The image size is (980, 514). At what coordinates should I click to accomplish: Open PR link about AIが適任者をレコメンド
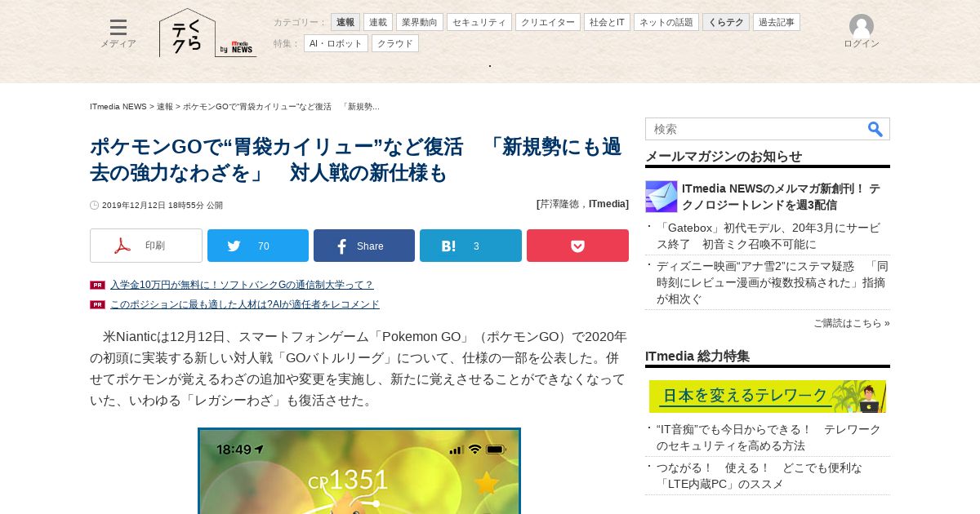(x=245, y=304)
